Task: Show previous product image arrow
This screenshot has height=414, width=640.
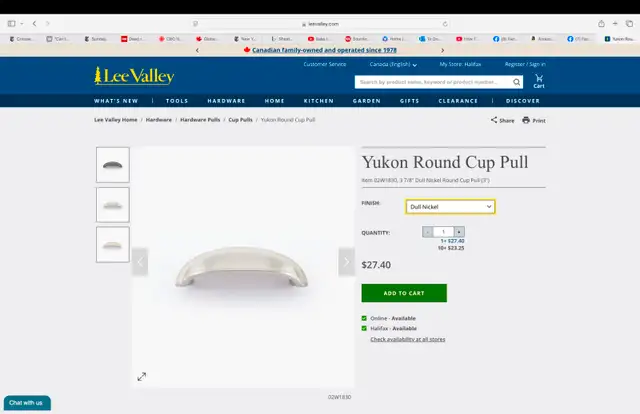Action: click(140, 262)
